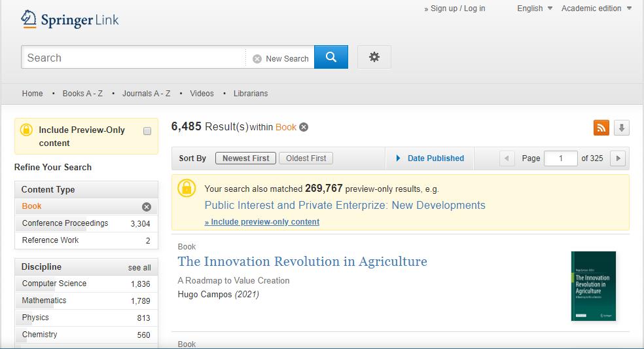
Task: Sort results by Oldest First
Action: tap(306, 158)
